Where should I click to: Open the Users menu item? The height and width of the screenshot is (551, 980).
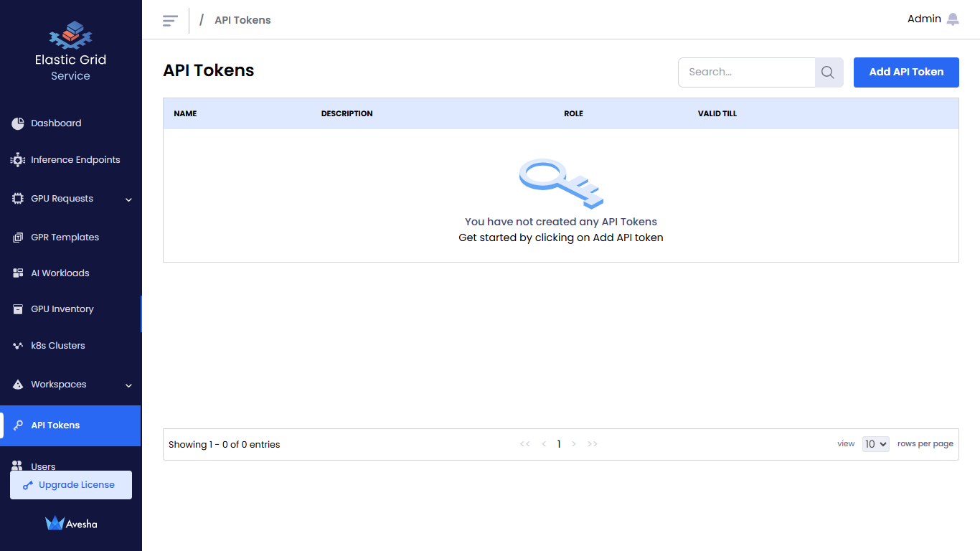[x=43, y=465]
